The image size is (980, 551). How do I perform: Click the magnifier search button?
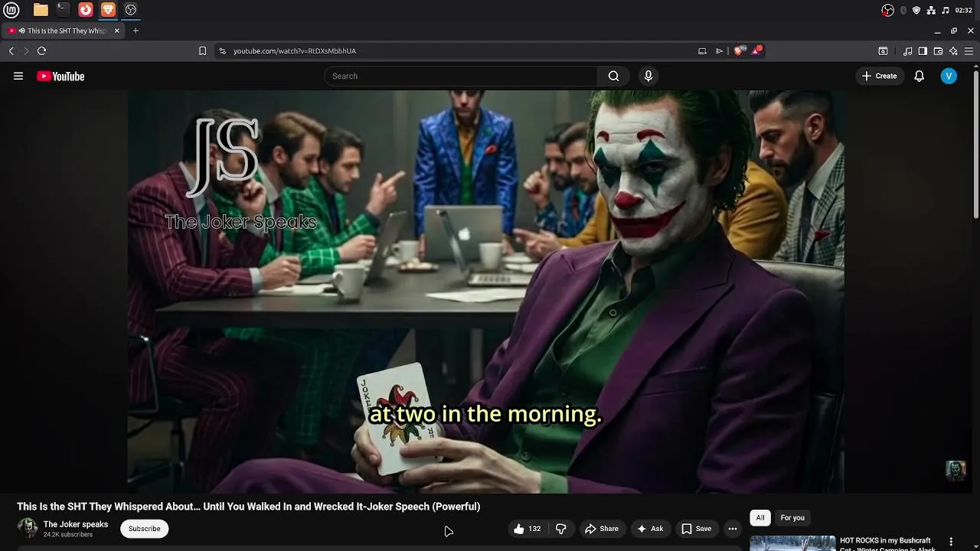click(x=613, y=76)
